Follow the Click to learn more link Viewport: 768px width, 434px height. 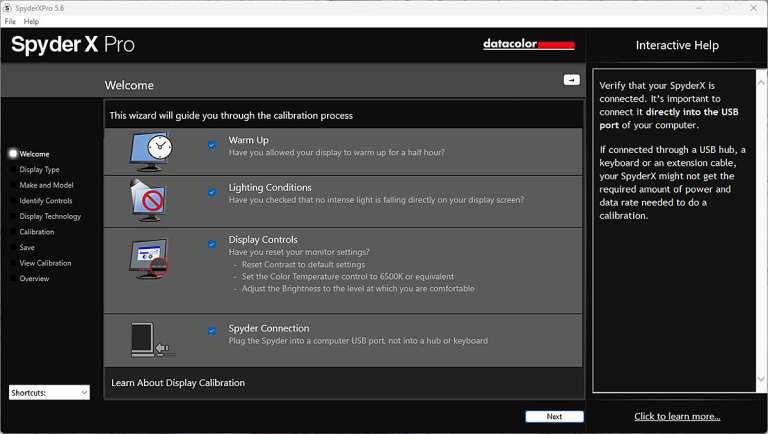pos(677,416)
